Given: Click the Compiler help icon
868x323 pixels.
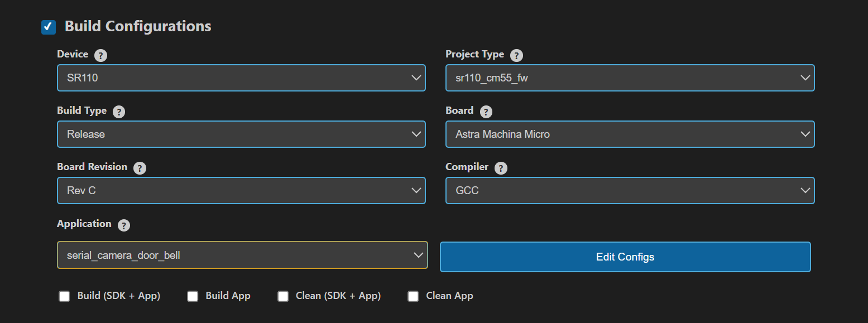Looking at the screenshot, I should click(x=500, y=168).
